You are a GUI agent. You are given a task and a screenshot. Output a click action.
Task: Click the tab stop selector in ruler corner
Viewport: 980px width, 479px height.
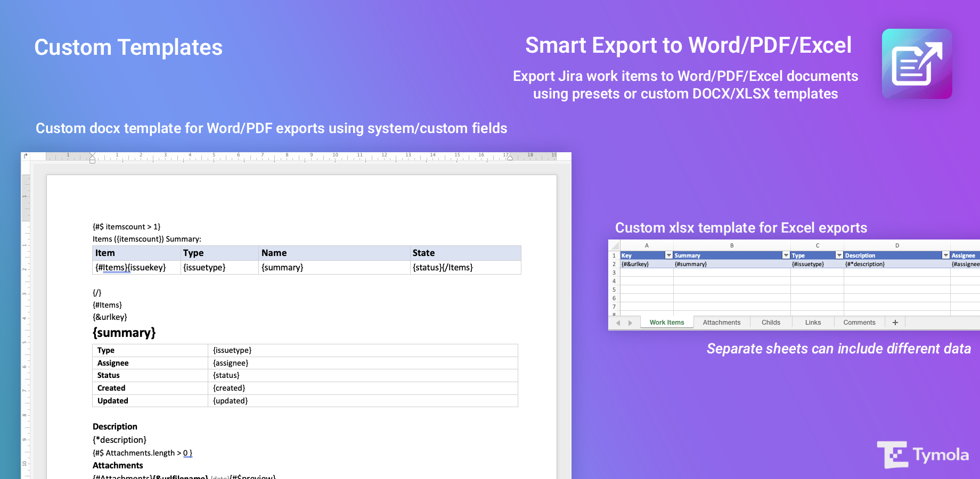(x=26, y=156)
